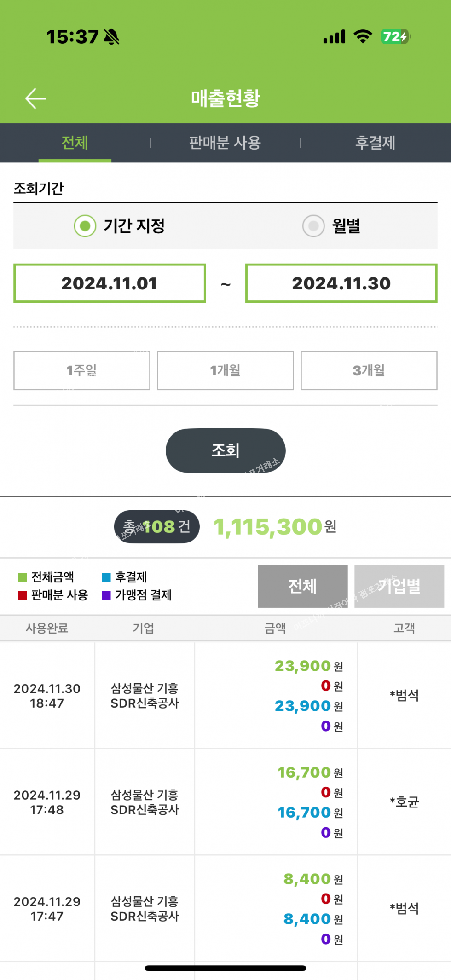451x980 pixels.
Task: Tap the green 전체금액 legend swatch
Action: click(22, 577)
